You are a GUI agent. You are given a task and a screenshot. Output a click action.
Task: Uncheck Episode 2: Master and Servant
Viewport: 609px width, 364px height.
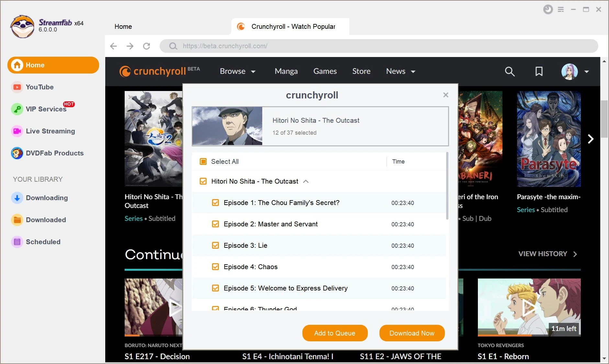[x=216, y=224]
